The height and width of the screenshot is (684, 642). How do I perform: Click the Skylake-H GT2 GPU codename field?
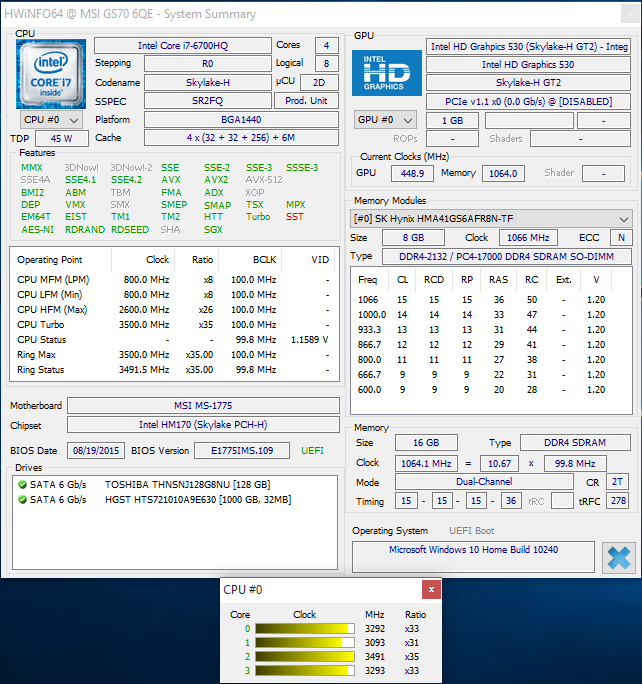click(528, 82)
